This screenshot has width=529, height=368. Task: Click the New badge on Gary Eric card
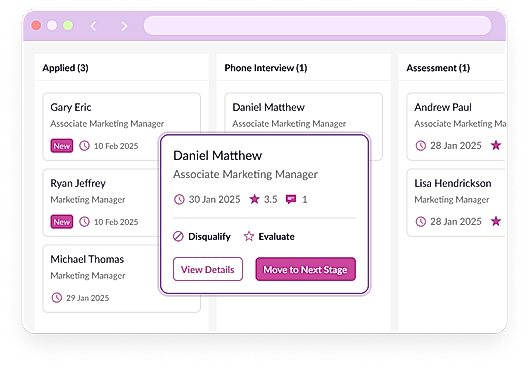click(x=62, y=146)
